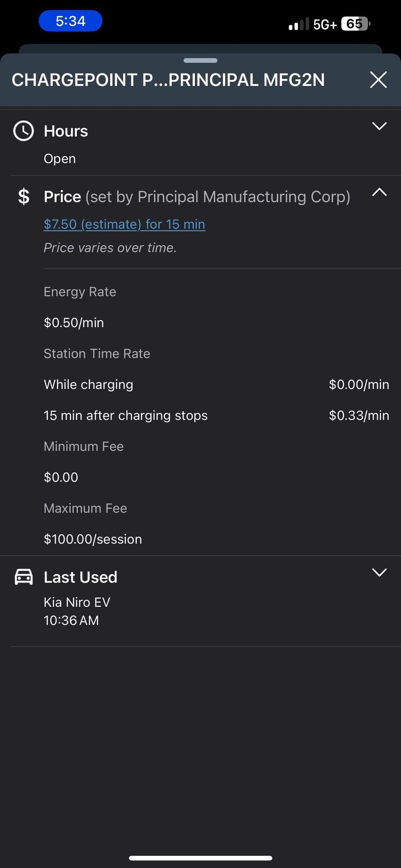Tap the dollar sign Price icon

24,197
